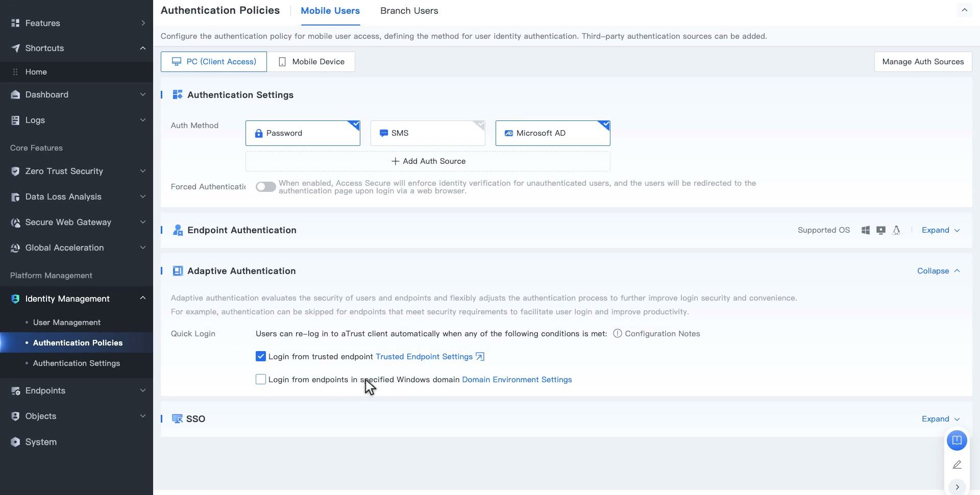Click Add Auth Source button

(428, 161)
